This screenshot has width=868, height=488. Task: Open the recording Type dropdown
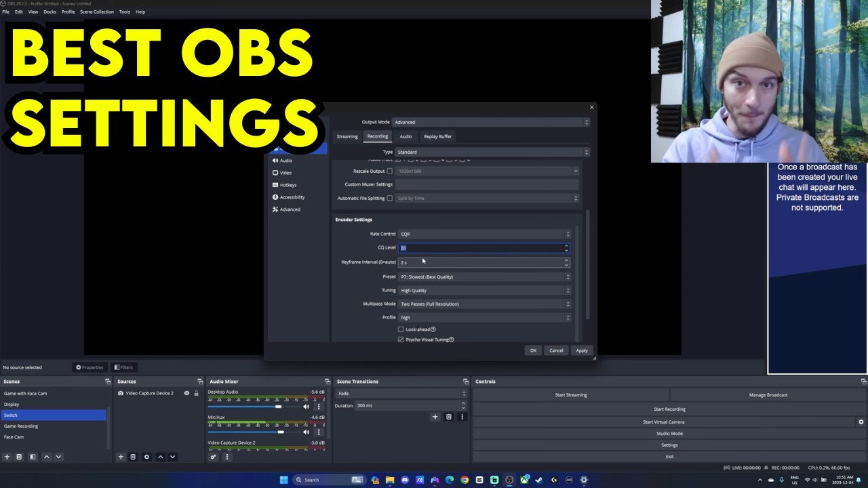pyautogui.click(x=493, y=152)
